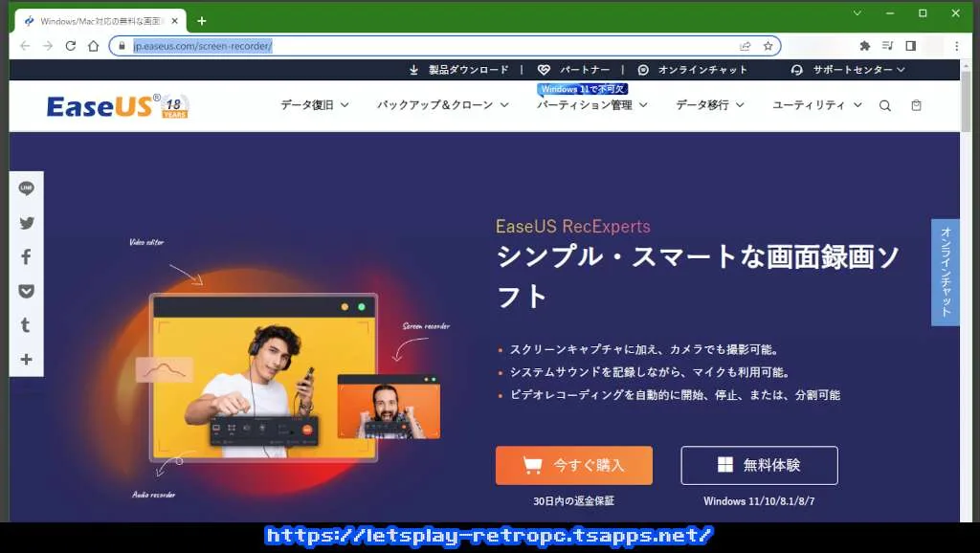Screen dimensions: 980x553
Task: Share via the Tumblr icon
Action: pos(26,325)
